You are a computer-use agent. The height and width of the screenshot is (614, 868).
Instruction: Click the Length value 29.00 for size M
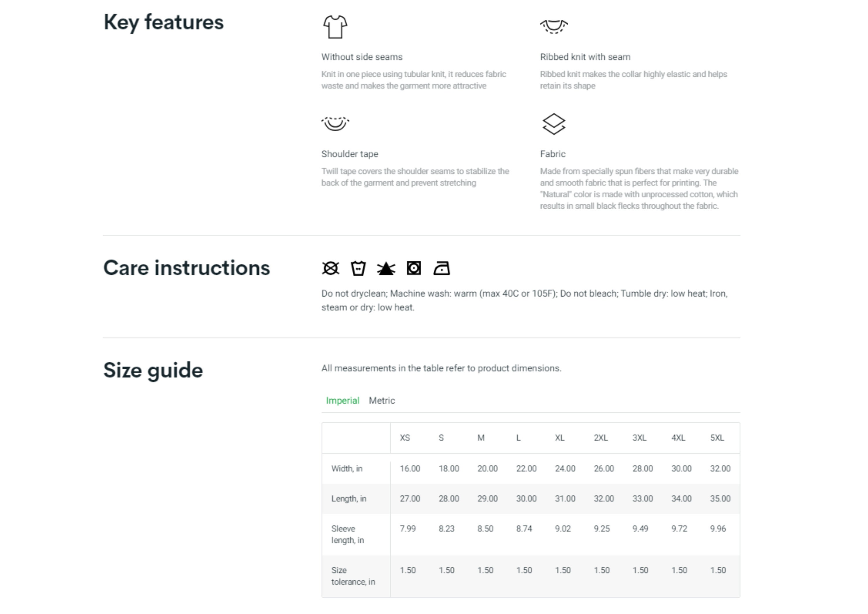[487, 498]
